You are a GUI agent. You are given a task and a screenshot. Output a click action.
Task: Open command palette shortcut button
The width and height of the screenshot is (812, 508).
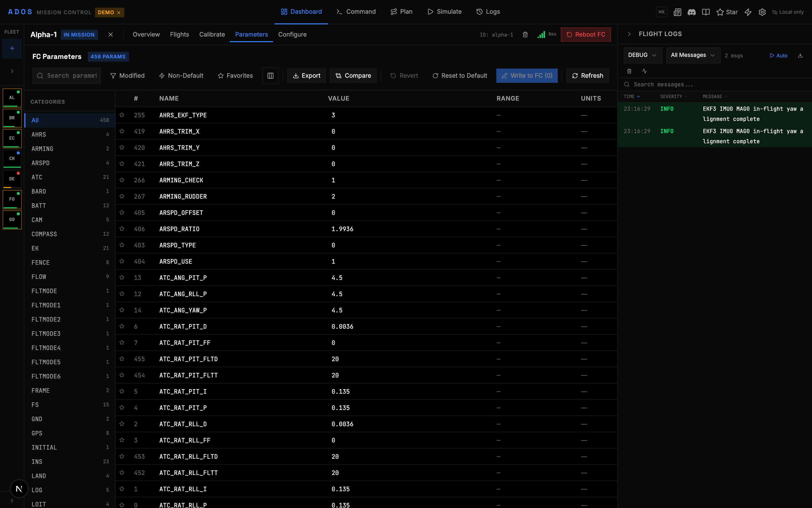pos(661,12)
